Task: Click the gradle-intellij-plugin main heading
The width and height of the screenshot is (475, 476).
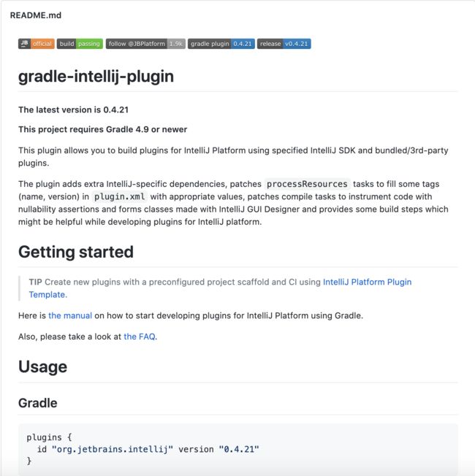Action: [96, 76]
